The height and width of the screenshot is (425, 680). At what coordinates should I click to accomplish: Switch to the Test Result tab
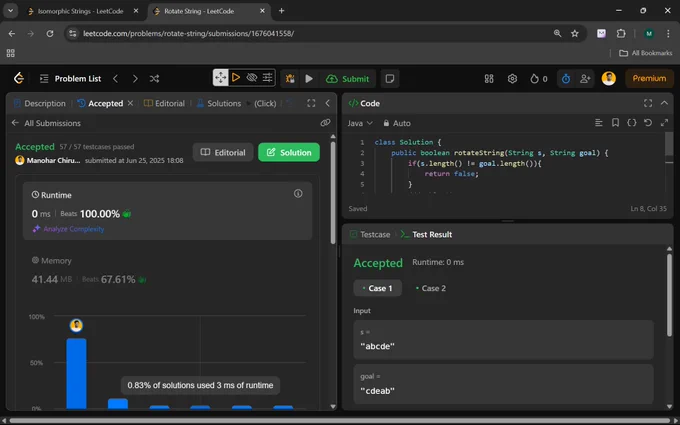(x=426, y=234)
